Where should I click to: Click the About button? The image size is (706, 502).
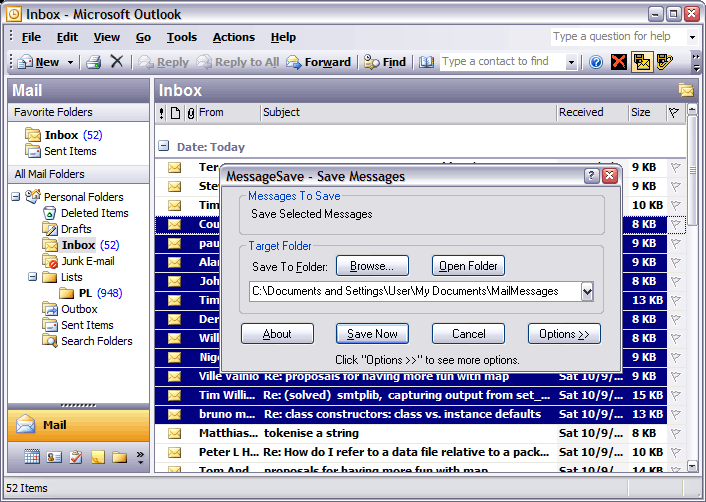tap(277, 334)
